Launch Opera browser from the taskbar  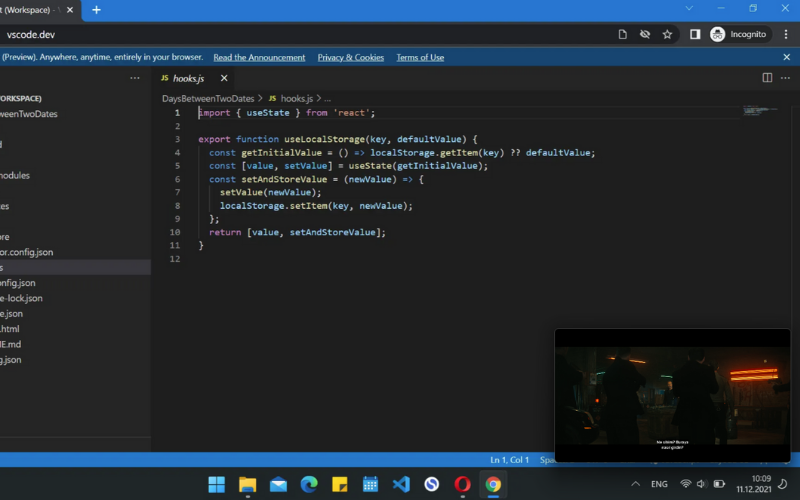pos(462,484)
